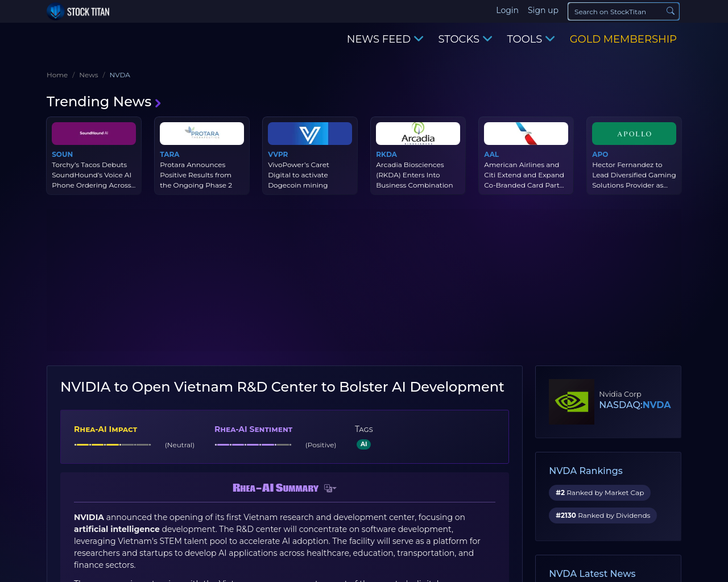Click the Rhea-AI Summary heading
Viewport: 728px width, 582px height.
tap(276, 488)
